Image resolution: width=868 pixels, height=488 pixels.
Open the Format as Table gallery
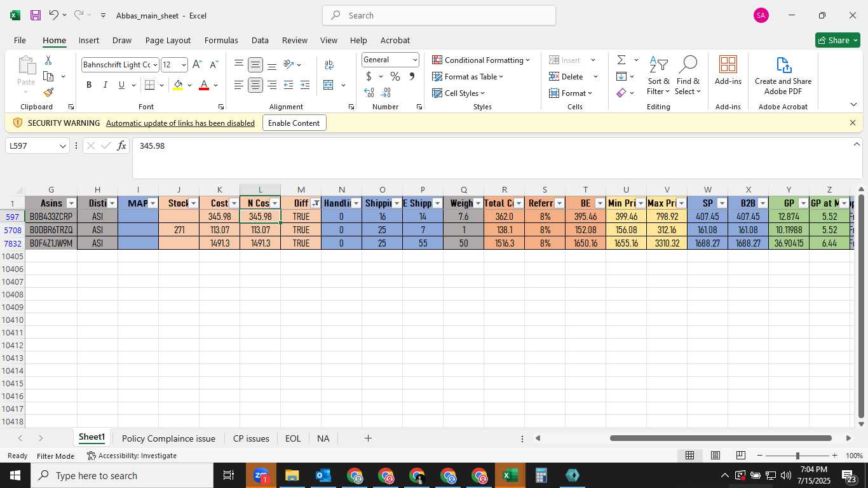[x=468, y=76]
